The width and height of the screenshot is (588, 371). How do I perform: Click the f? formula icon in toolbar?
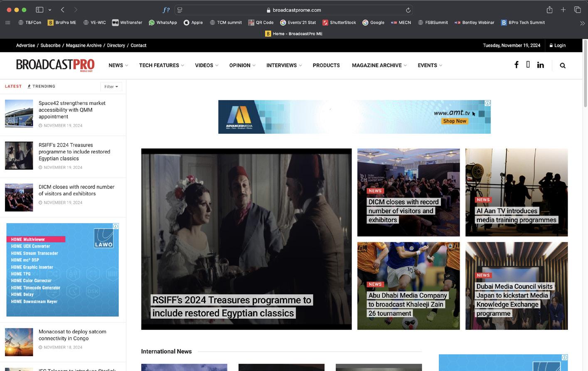[166, 10]
